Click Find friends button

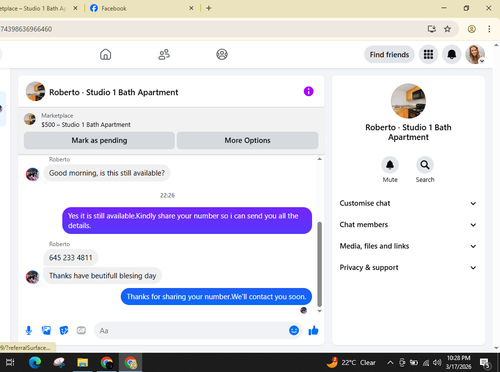(x=389, y=54)
